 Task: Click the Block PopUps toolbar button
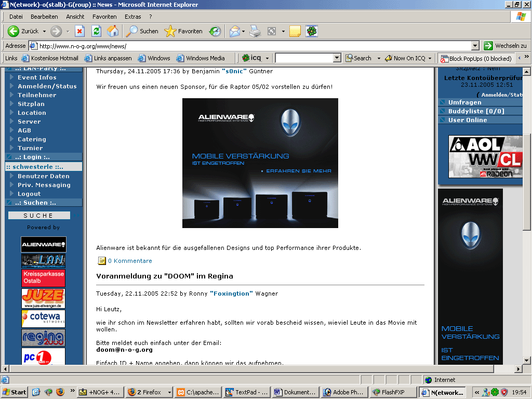pos(476,58)
